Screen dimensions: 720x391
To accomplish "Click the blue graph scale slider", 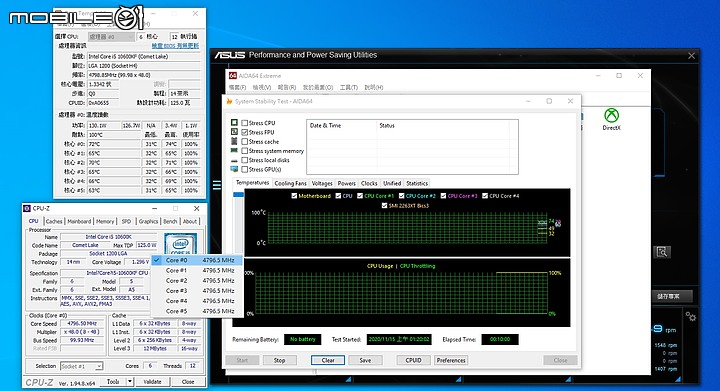I will [238, 195].
